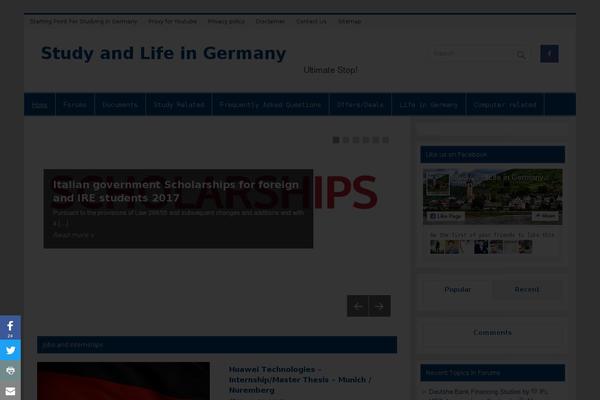Click the Like Page button in Facebook widget
Screen dimensions: 600x400
click(x=446, y=216)
